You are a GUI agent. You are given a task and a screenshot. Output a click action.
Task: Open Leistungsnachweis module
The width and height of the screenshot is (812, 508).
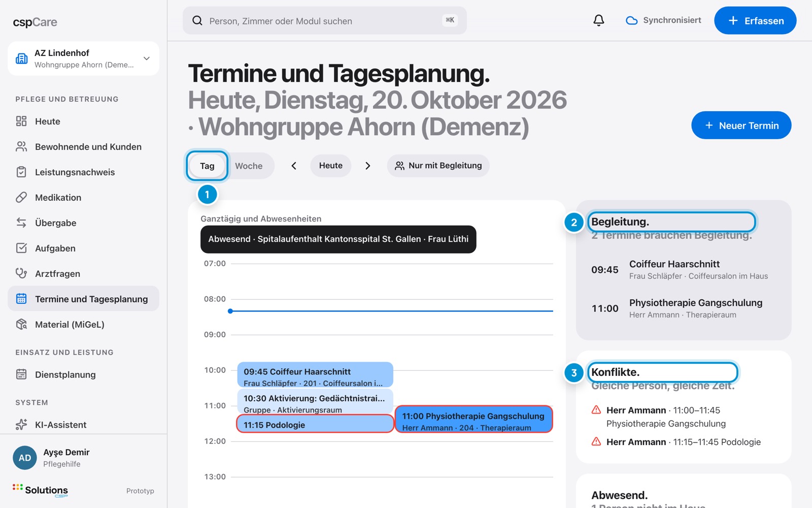83,172
